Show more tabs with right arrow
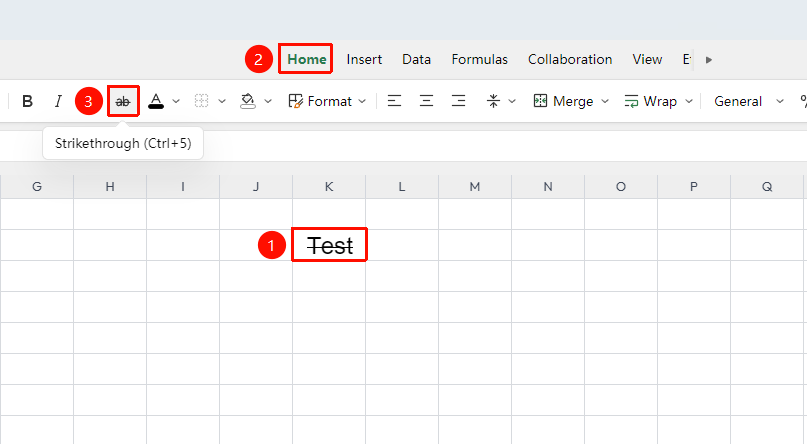This screenshot has height=444, width=807. (x=709, y=60)
